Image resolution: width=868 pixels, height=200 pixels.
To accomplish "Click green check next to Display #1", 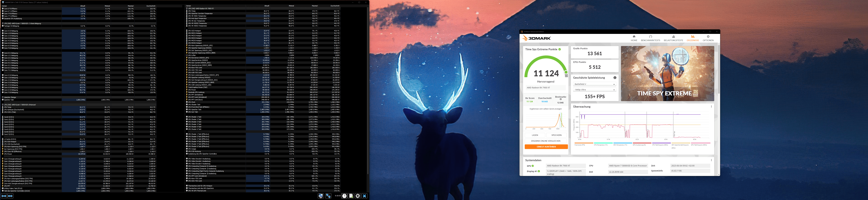I will click(x=539, y=171).
